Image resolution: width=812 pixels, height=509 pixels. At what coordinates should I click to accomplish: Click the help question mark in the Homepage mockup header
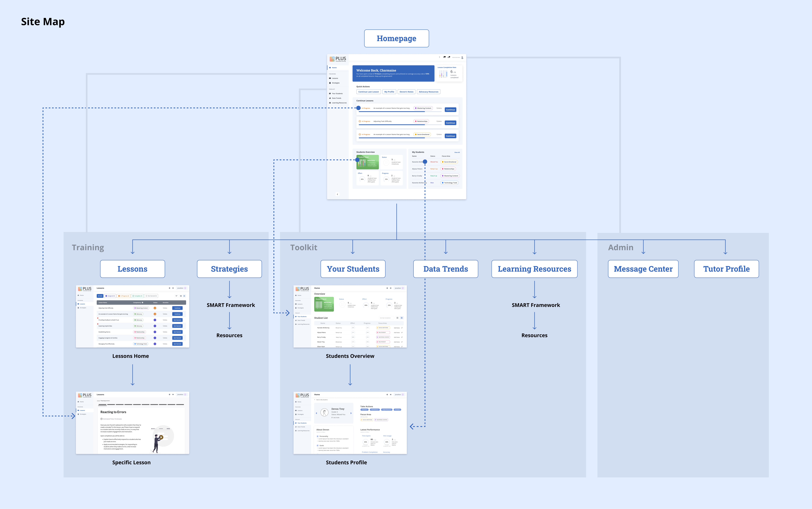(440, 57)
